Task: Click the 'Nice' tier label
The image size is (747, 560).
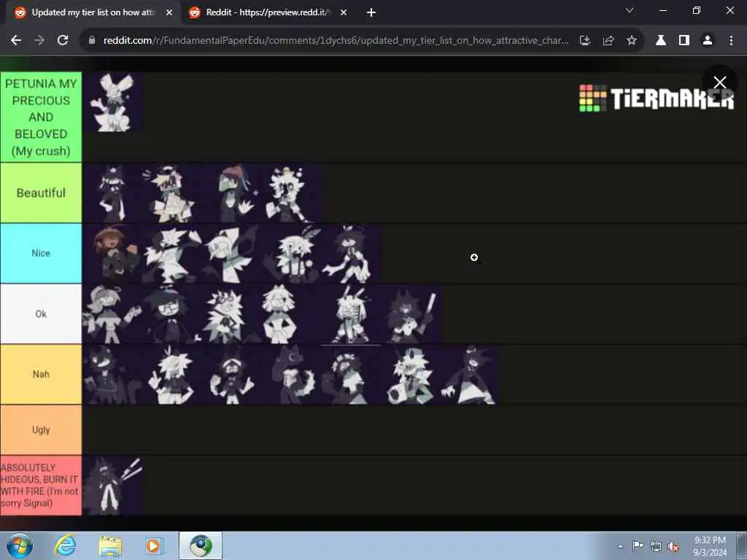Action: pyautogui.click(x=41, y=253)
